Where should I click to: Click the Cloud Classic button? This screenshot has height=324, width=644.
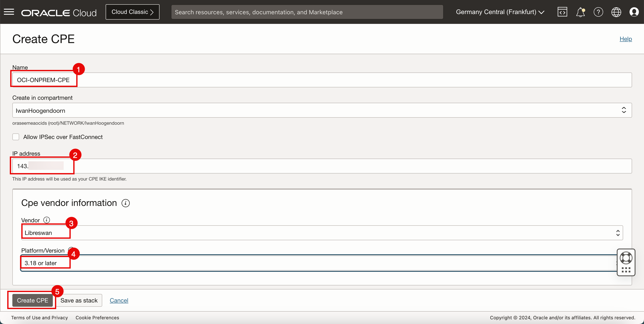132,12
